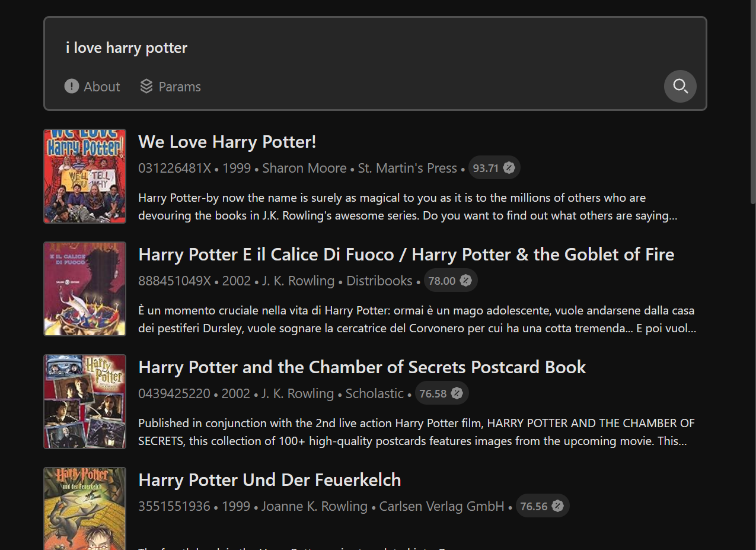756x550 pixels.
Task: Click the Calice Di Fuoco book cover
Action: click(85, 289)
